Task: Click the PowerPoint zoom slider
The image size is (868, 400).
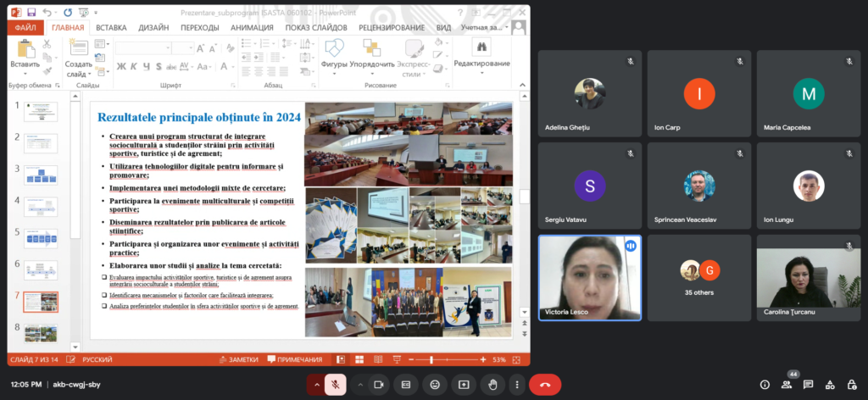Action: click(x=432, y=359)
